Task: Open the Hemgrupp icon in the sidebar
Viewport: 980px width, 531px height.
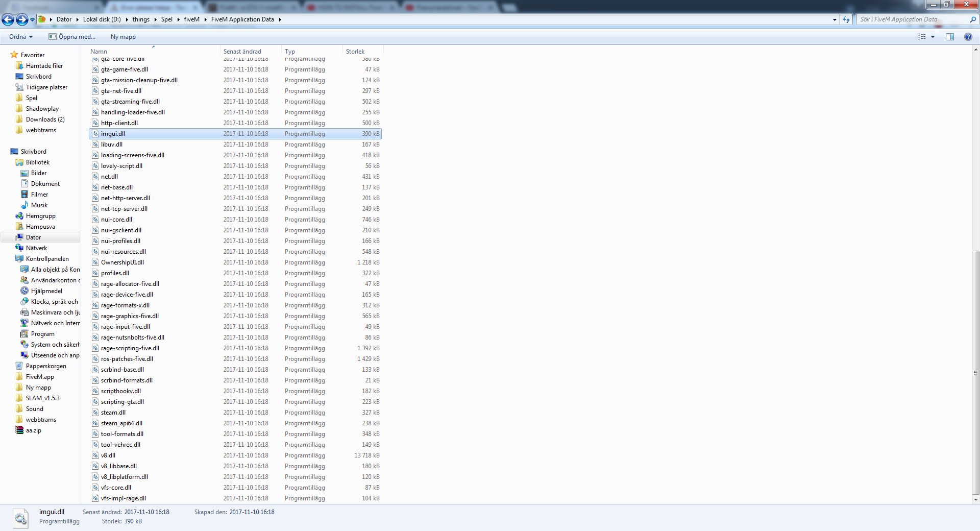Action: (19, 216)
